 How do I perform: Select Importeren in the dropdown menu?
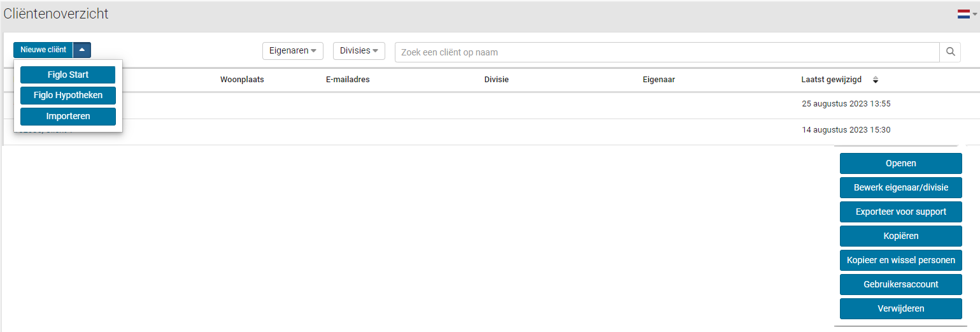[68, 117]
